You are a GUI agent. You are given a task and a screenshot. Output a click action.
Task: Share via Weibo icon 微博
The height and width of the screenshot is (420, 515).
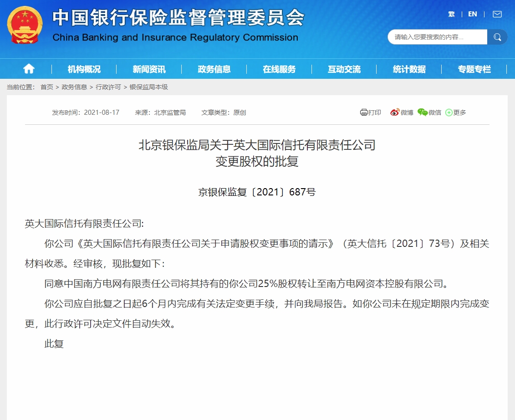click(402, 113)
